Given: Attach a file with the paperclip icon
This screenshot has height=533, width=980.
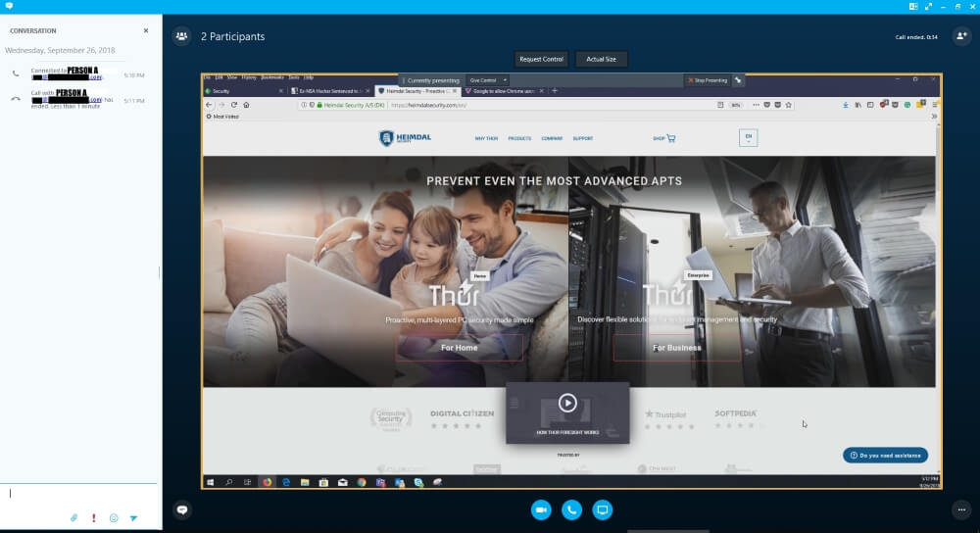Looking at the screenshot, I should pyautogui.click(x=73, y=518).
